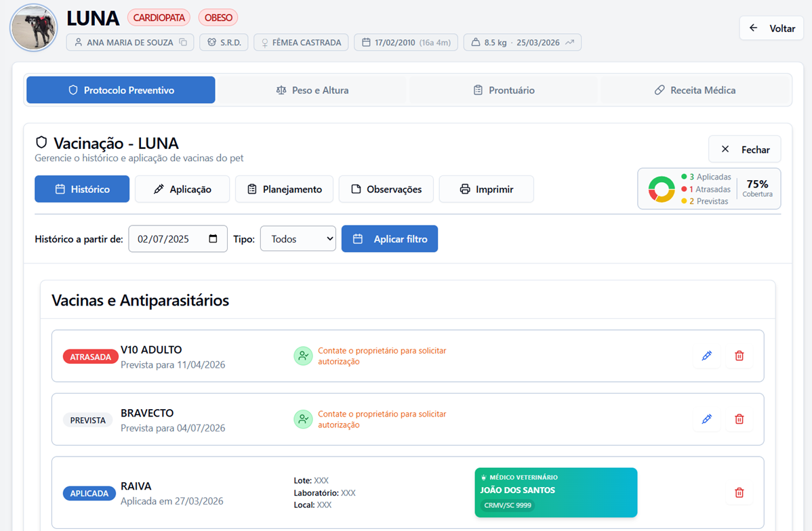Viewport: 812px width, 531px height.
Task: Open the Planejamento sub-tab
Action: point(284,189)
